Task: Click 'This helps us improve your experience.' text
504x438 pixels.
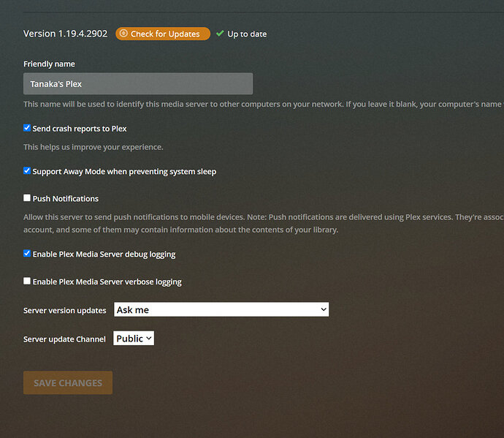Action: pyautogui.click(x=93, y=147)
